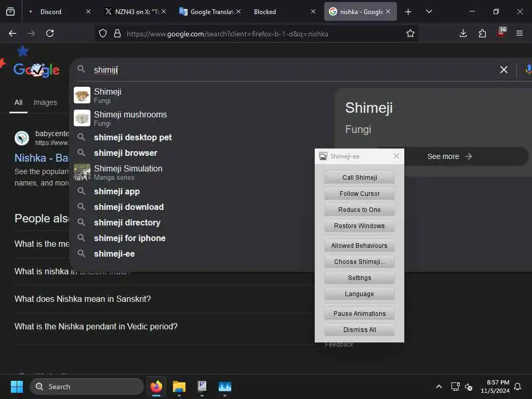Open the Nishka babycenter result link
This screenshot has width=532, height=399.
click(42, 158)
